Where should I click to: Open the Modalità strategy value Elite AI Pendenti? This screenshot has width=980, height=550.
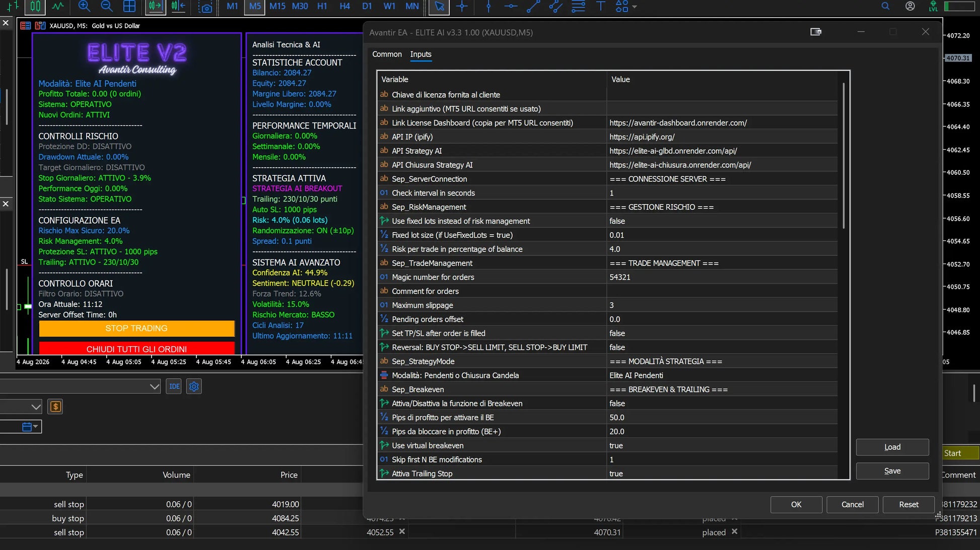click(722, 375)
